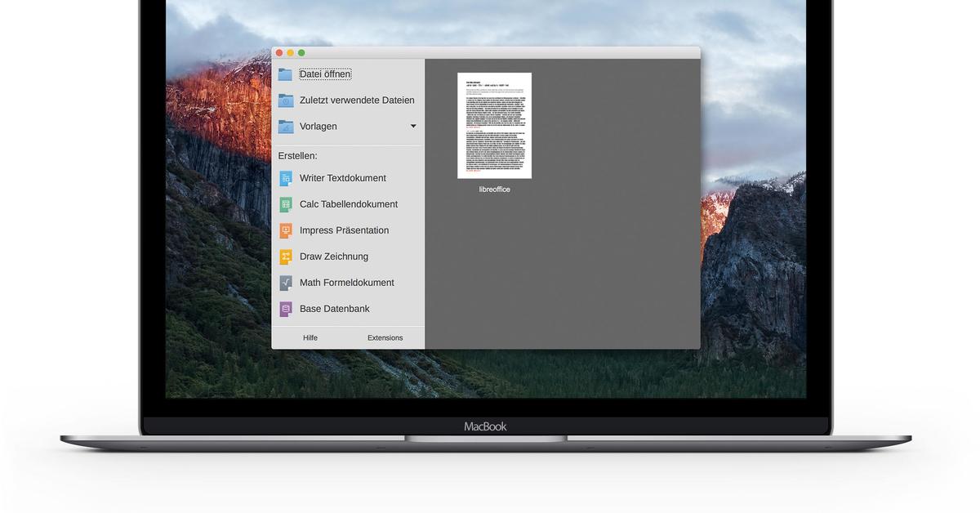This screenshot has width=980, height=513.
Task: Open the Hilfe button
Action: [x=310, y=337]
